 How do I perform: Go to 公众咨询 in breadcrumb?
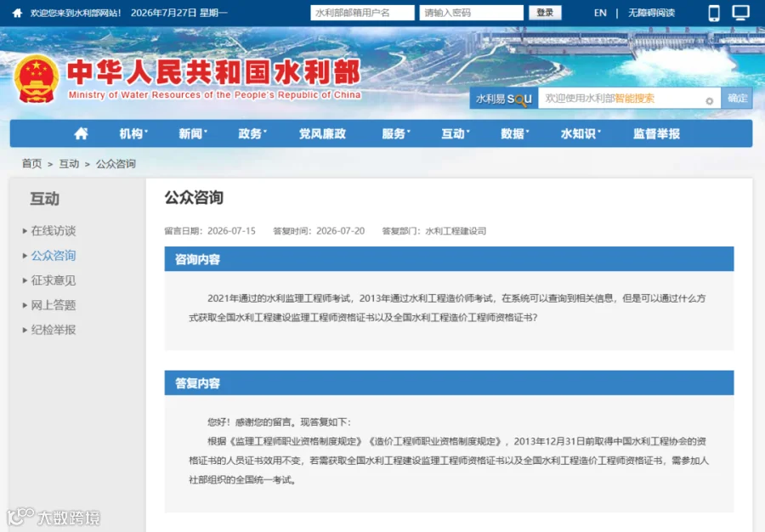[x=116, y=164]
